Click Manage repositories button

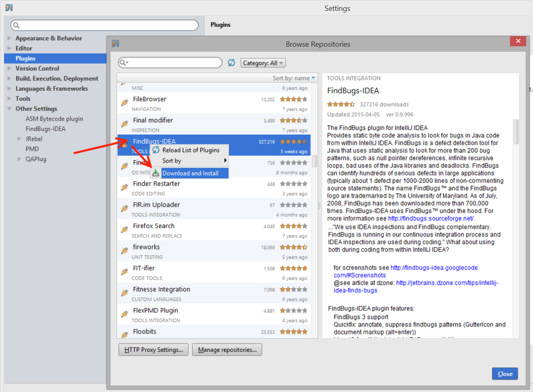pyautogui.click(x=227, y=349)
